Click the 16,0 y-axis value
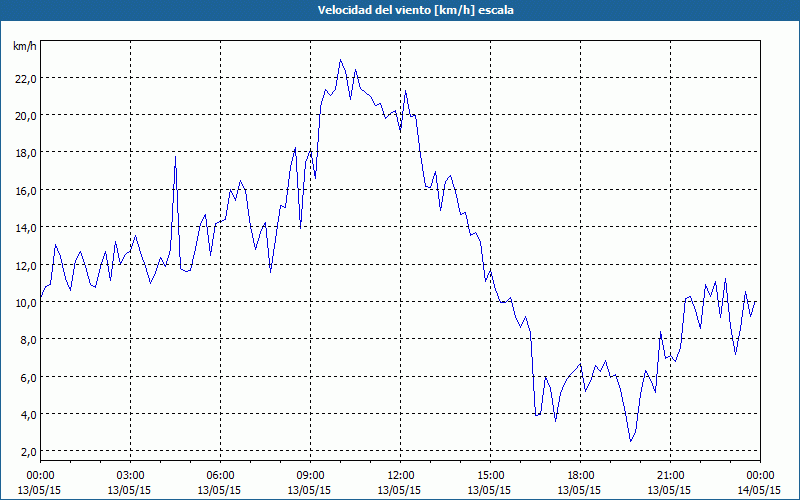 24,191
